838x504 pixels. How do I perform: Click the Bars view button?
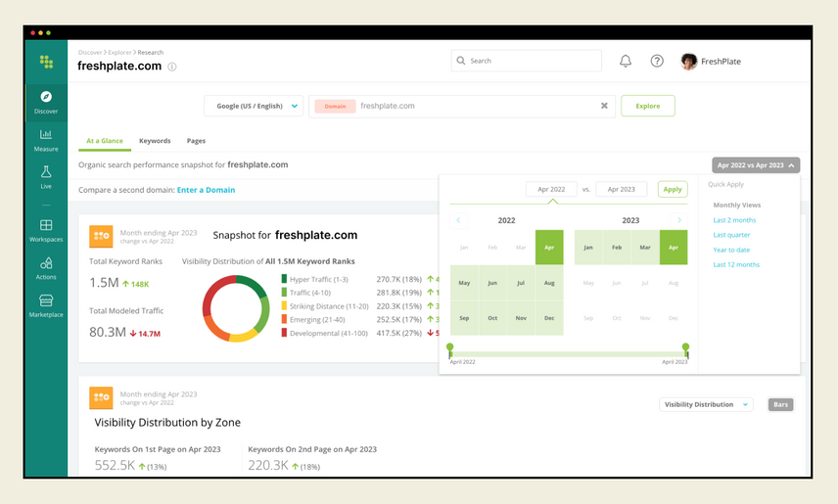[781, 404]
